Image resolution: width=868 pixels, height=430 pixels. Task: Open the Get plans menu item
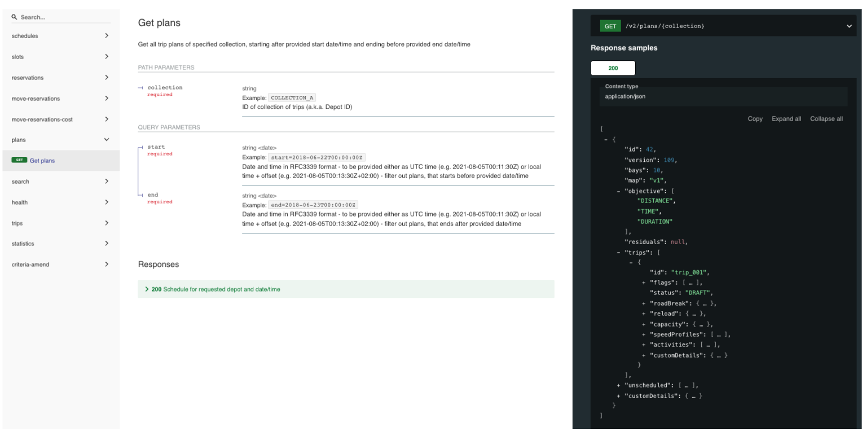pyautogui.click(x=42, y=160)
